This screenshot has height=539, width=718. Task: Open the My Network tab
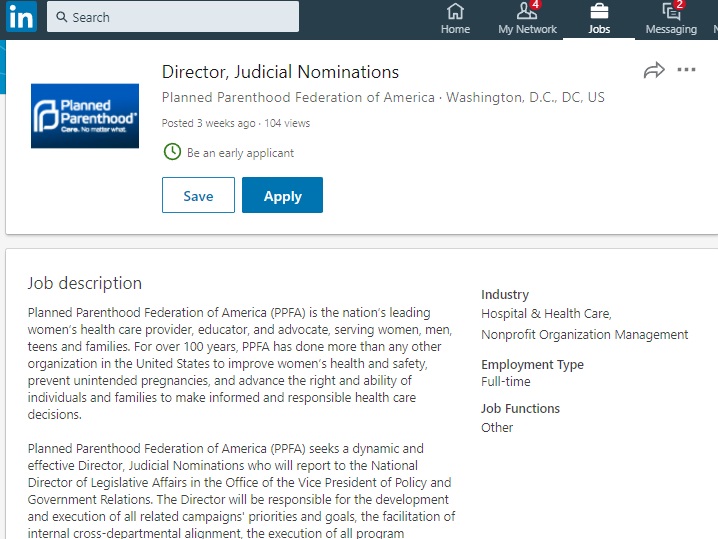pyautogui.click(x=527, y=18)
